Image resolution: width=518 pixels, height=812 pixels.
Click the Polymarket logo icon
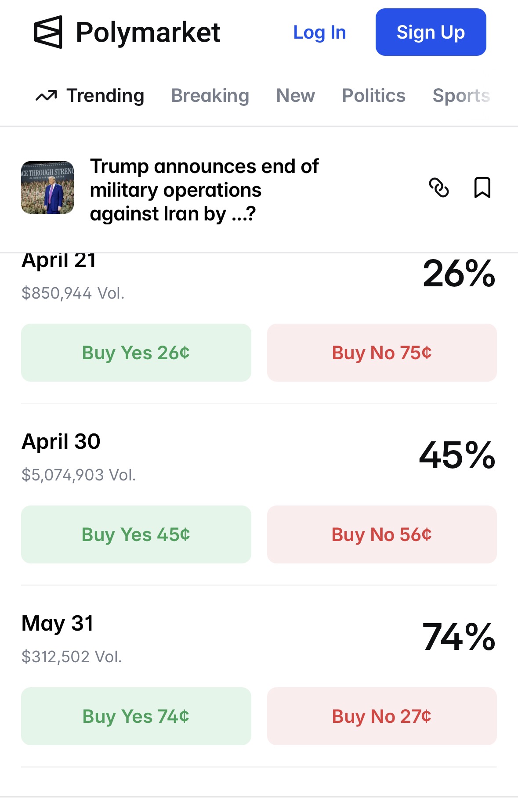tap(48, 32)
